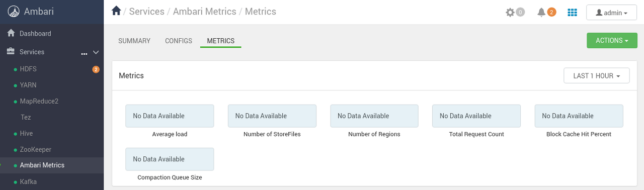
Task: Go to home via breadcrumb house icon
Action: (116, 11)
